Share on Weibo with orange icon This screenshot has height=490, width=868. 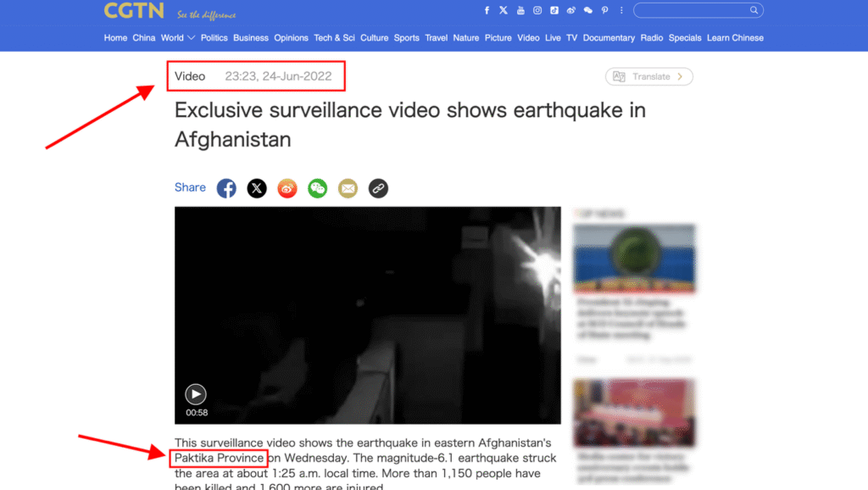[x=287, y=188]
